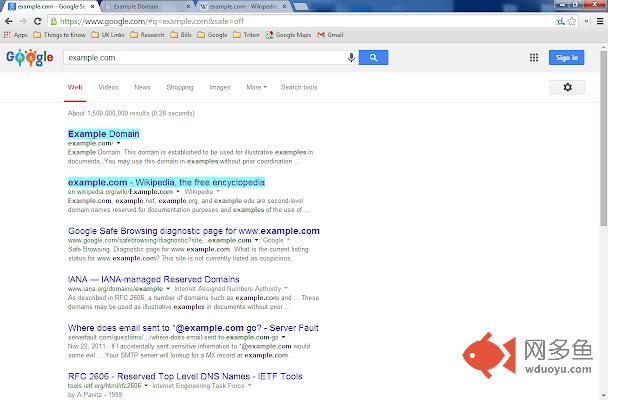Click the Google logo

tap(29, 58)
